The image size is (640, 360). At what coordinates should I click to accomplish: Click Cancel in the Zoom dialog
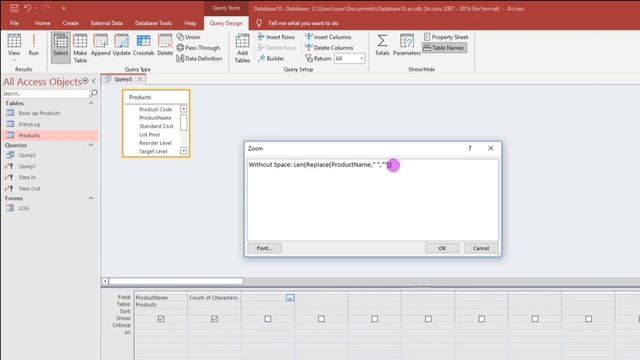pyautogui.click(x=481, y=248)
